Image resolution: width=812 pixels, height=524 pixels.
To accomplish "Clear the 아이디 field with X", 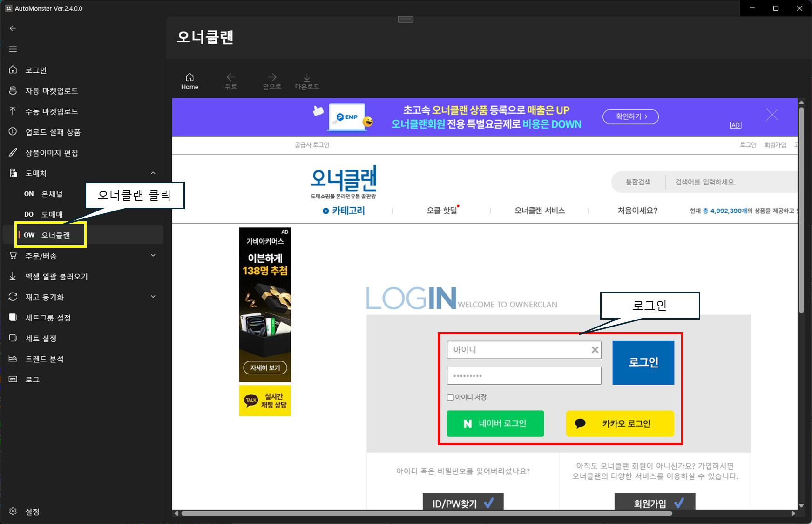I will (x=595, y=350).
